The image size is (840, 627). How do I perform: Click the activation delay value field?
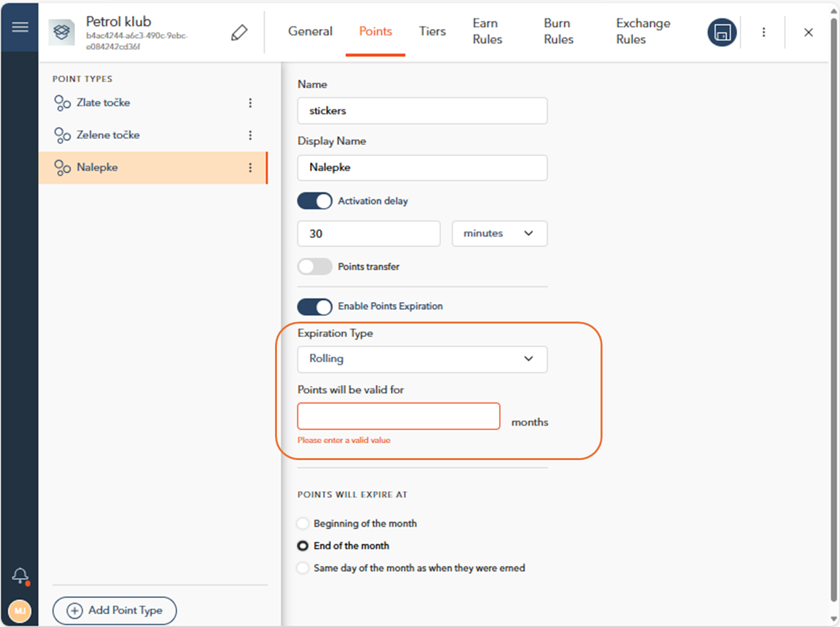coord(369,234)
